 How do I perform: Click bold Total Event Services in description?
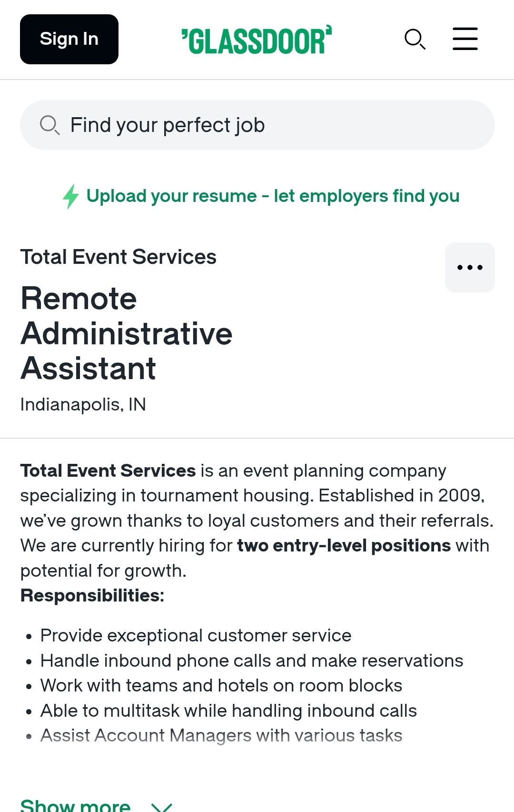(108, 471)
